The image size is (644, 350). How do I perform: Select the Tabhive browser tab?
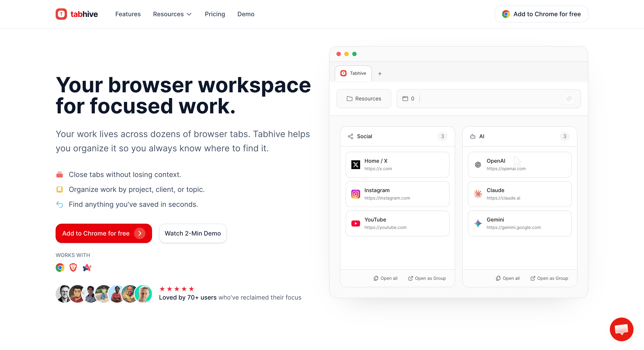pos(353,73)
